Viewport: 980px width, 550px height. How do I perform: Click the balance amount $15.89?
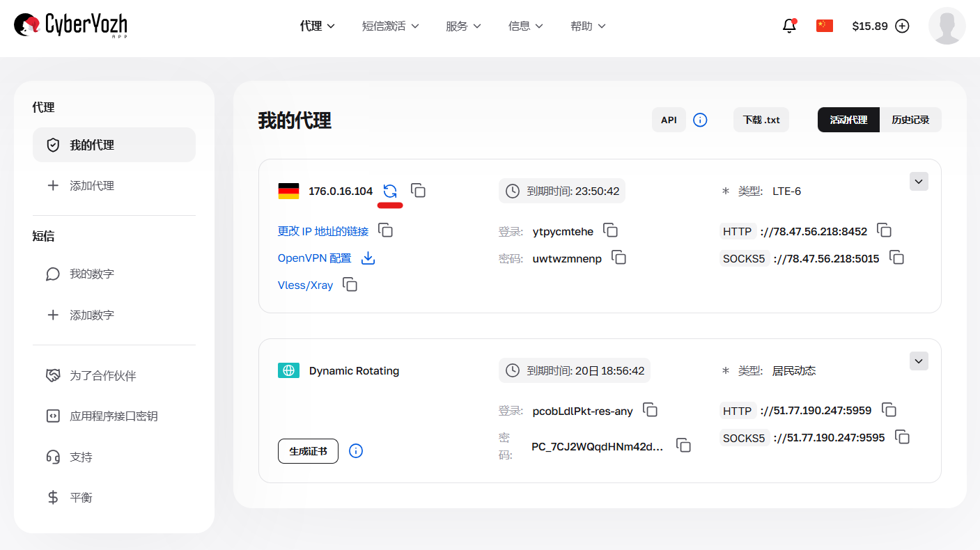pos(871,25)
